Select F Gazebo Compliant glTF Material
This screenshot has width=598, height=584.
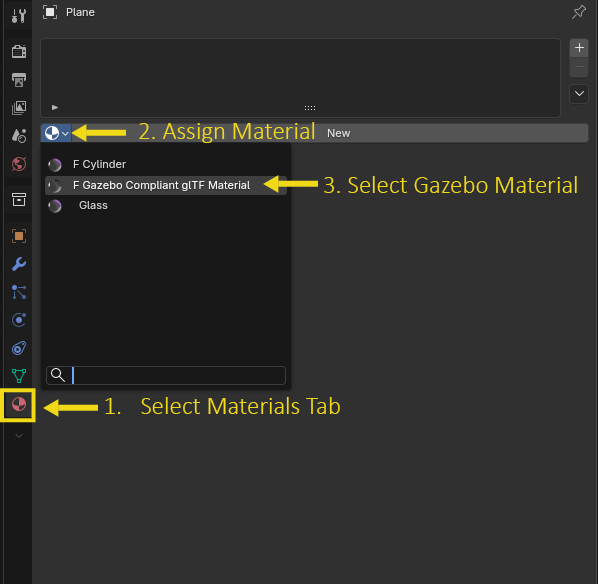click(x=166, y=185)
